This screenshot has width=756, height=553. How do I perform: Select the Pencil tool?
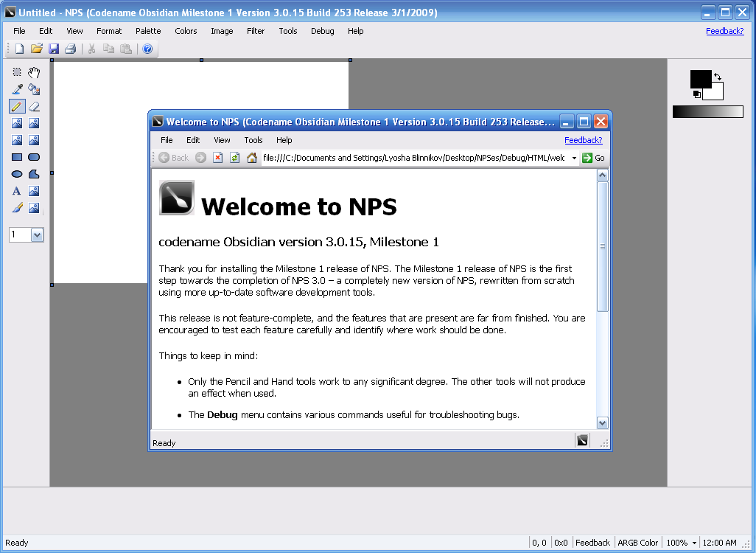[16, 106]
